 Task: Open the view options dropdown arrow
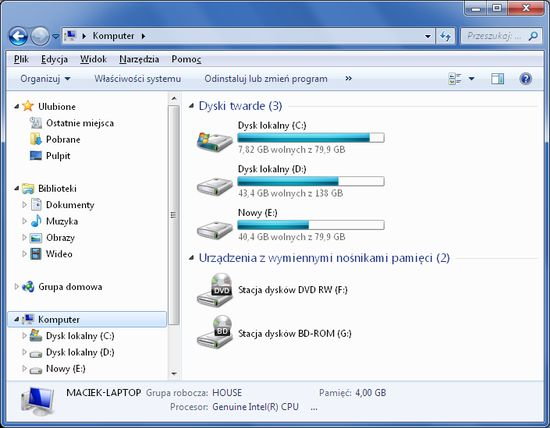click(472, 79)
